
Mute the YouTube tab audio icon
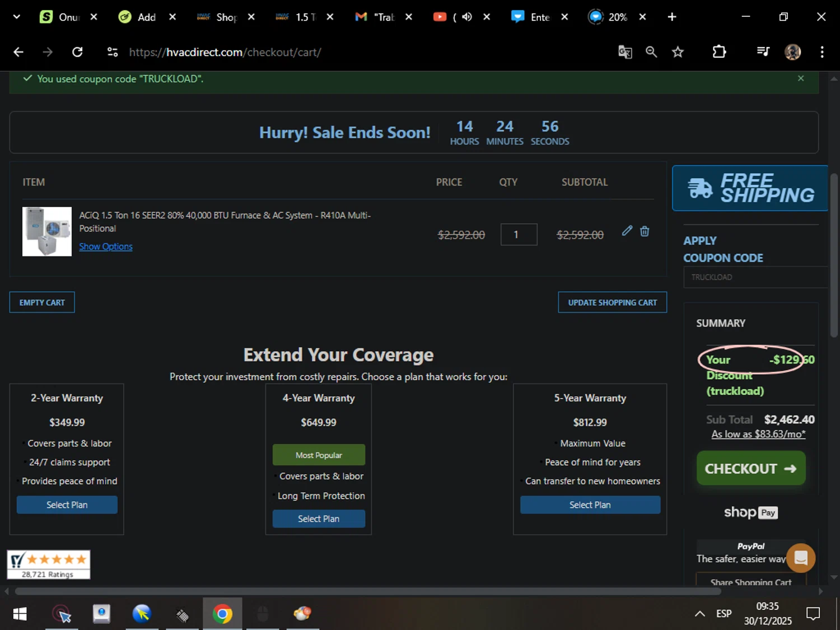(x=466, y=17)
